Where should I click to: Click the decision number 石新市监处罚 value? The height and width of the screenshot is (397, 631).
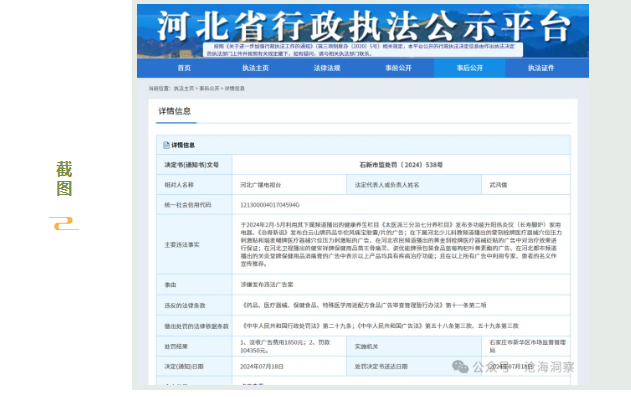401,165
